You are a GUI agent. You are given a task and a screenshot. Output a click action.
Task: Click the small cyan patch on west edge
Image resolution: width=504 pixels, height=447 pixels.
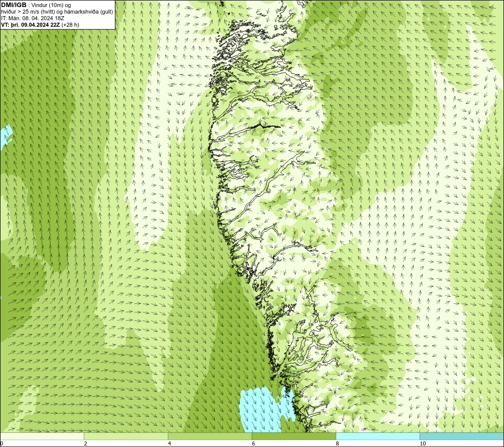click(x=6, y=136)
